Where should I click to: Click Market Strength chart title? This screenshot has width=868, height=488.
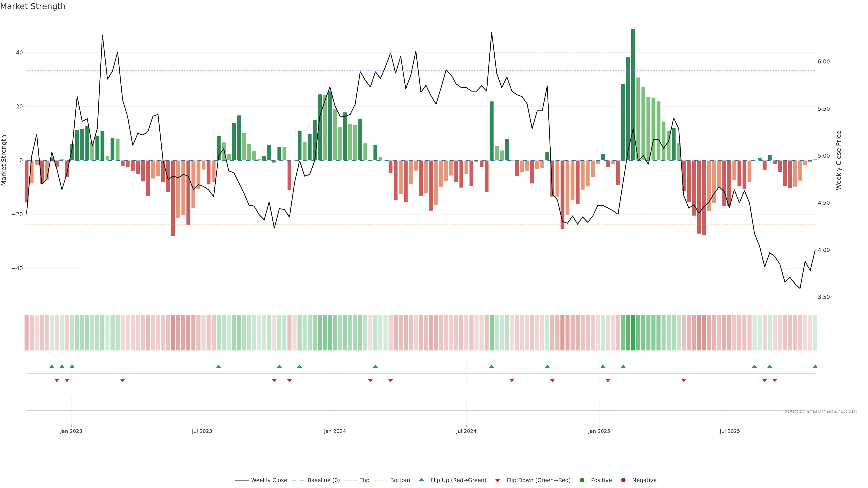pos(33,6)
